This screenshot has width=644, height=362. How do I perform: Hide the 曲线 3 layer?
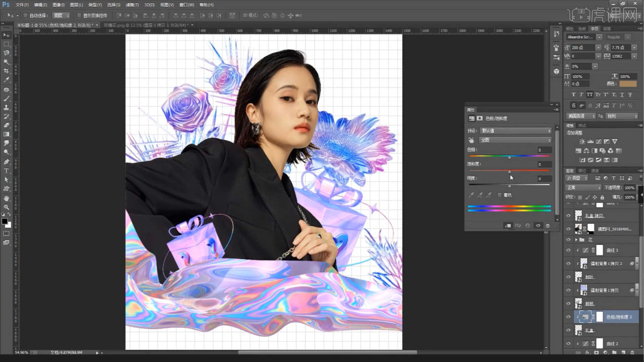[568, 250]
